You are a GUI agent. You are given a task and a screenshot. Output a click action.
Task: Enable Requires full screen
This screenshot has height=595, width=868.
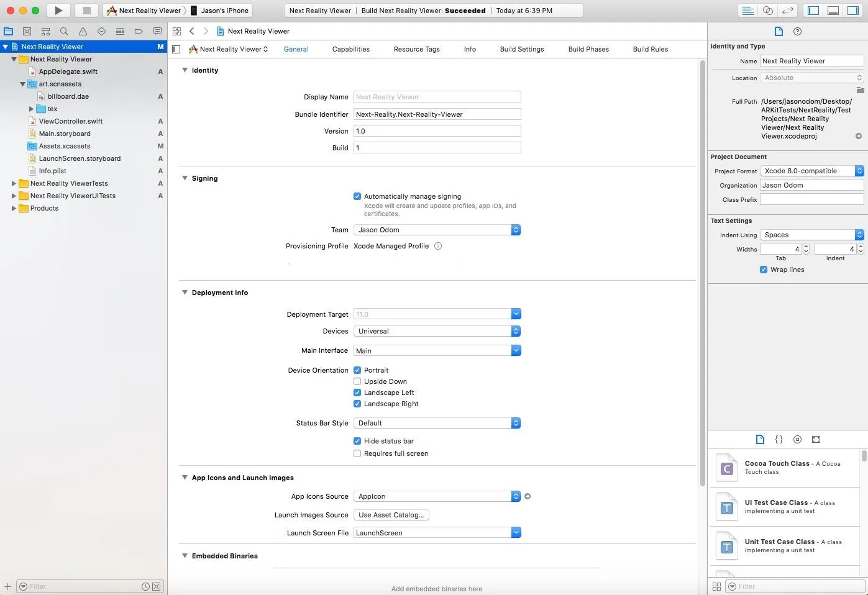point(357,453)
